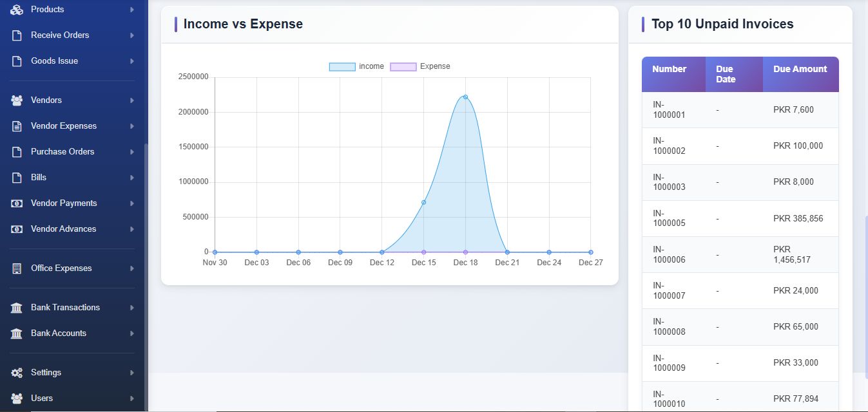This screenshot has width=868, height=412.
Task: Expand the Vendor Expenses submenu arrow
Action: 131,126
